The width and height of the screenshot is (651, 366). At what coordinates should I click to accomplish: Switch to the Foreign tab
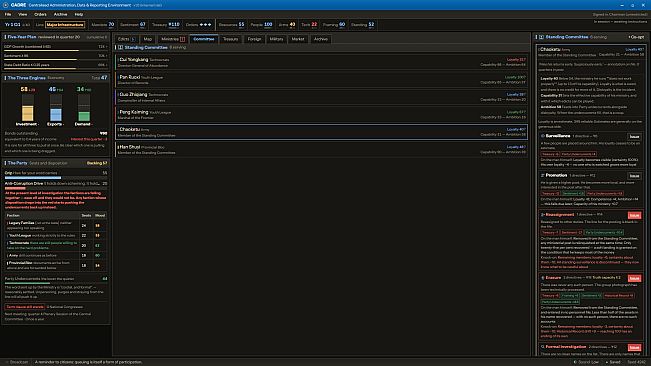point(254,39)
